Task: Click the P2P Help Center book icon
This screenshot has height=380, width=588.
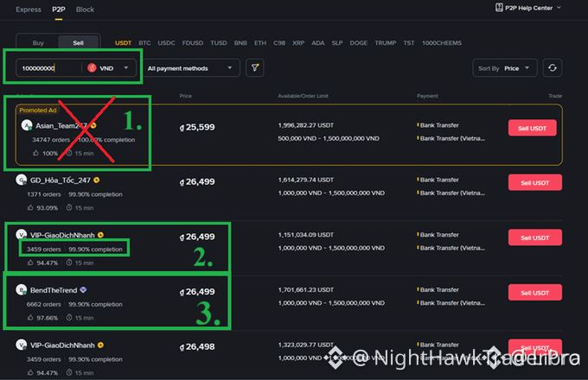Action: 499,8
